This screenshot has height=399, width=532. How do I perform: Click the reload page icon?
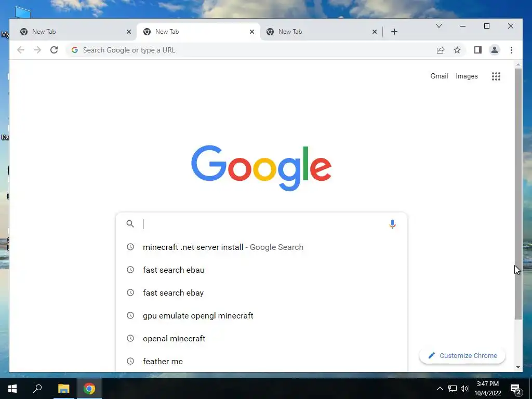click(x=54, y=50)
